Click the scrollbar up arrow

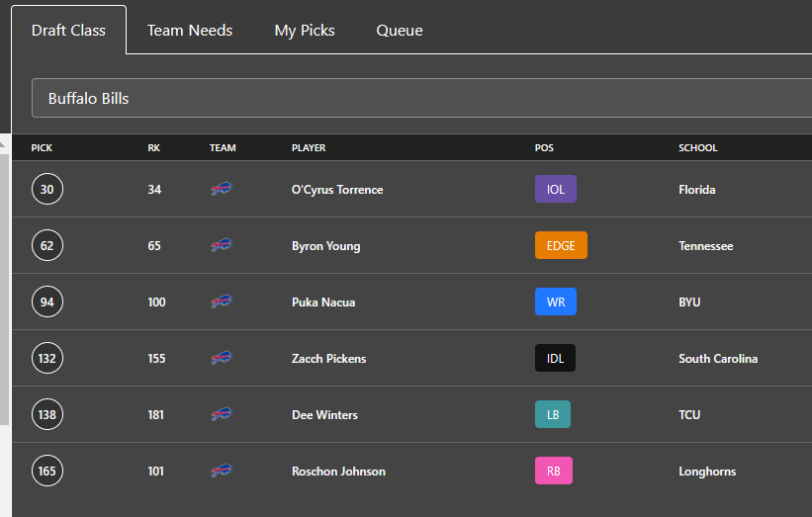click(3, 144)
